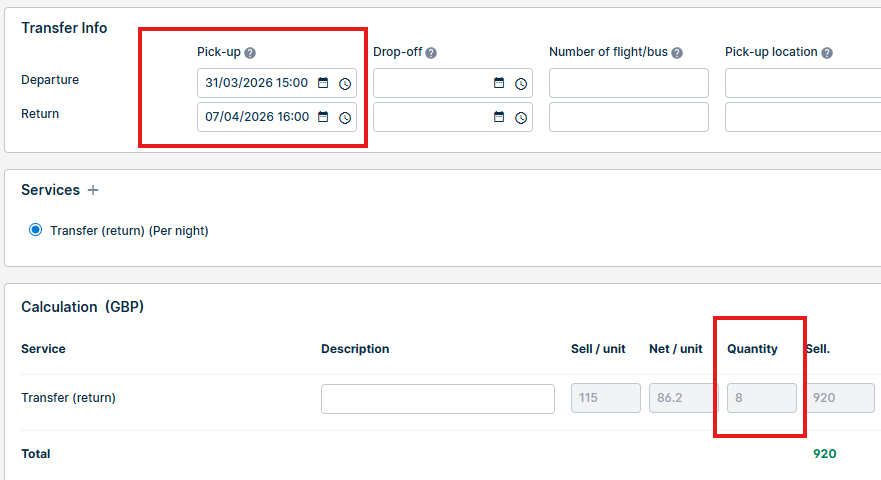Open calendar picker for Departure drop-off
This screenshot has width=881, height=480.
(499, 83)
